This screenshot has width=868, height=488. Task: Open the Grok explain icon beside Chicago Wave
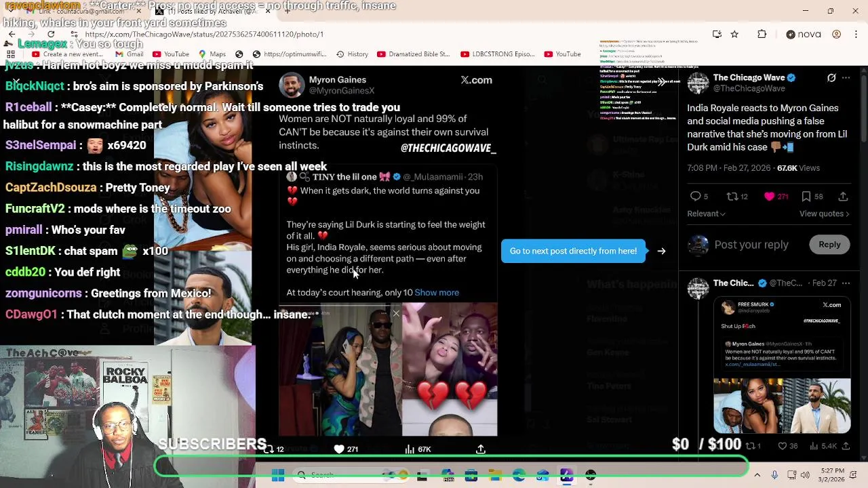(x=831, y=78)
